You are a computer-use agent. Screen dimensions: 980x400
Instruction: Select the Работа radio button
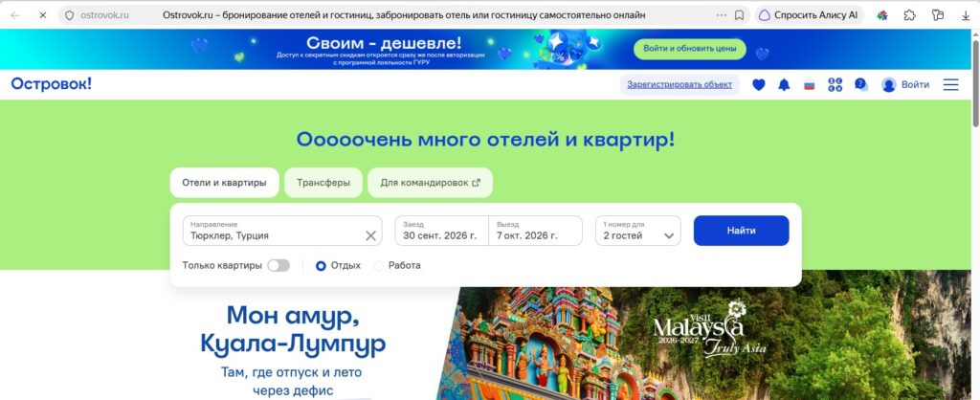(x=378, y=266)
